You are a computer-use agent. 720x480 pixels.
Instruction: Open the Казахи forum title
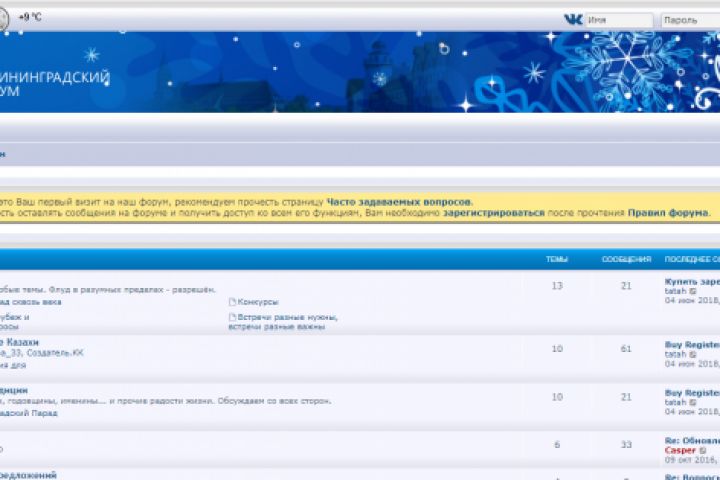[19, 342]
